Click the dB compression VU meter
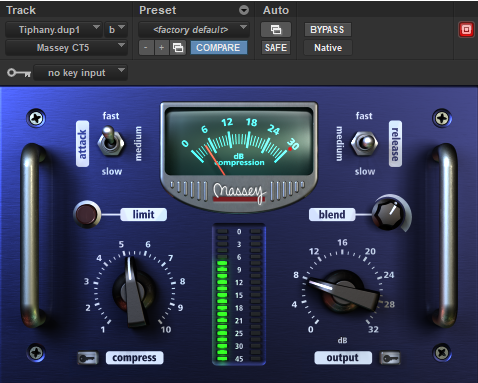Screen dimensions: 478x383 click(x=239, y=141)
